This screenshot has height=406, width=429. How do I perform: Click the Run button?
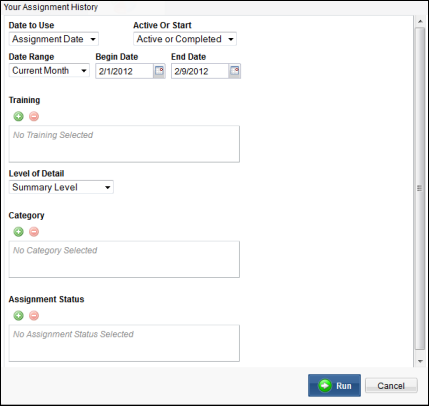point(334,386)
